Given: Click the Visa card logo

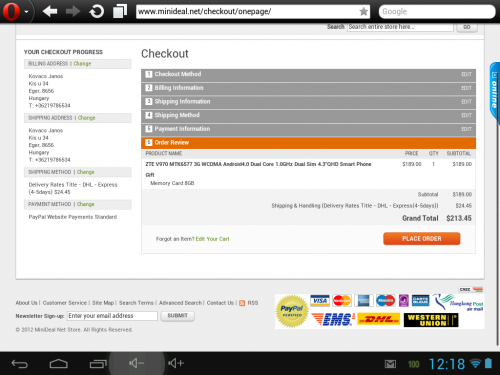Looking at the screenshot, I should [x=320, y=301].
